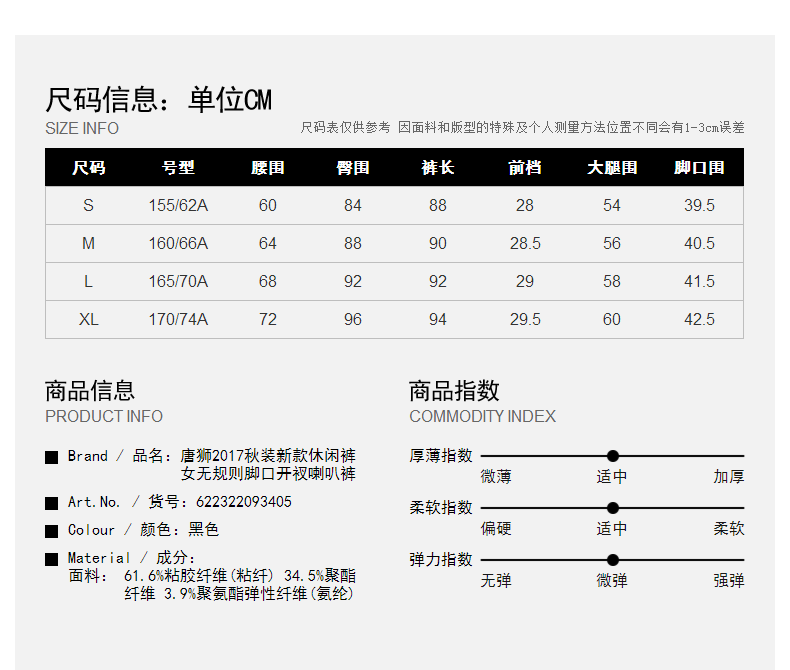The height and width of the screenshot is (670, 790).
Task: Select the 尺码 column header
Action: coord(88,168)
